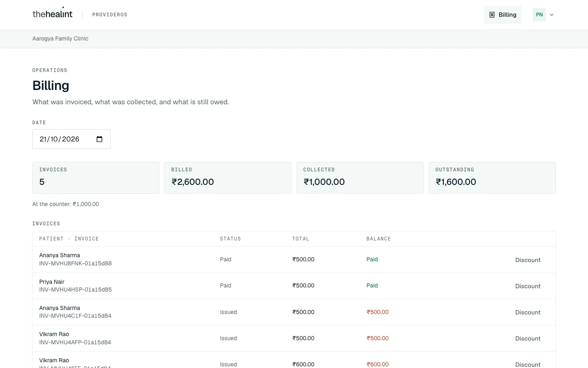Click the PATIENT · INVOICE column header
Viewport: 588px width, 368px height.
point(69,239)
